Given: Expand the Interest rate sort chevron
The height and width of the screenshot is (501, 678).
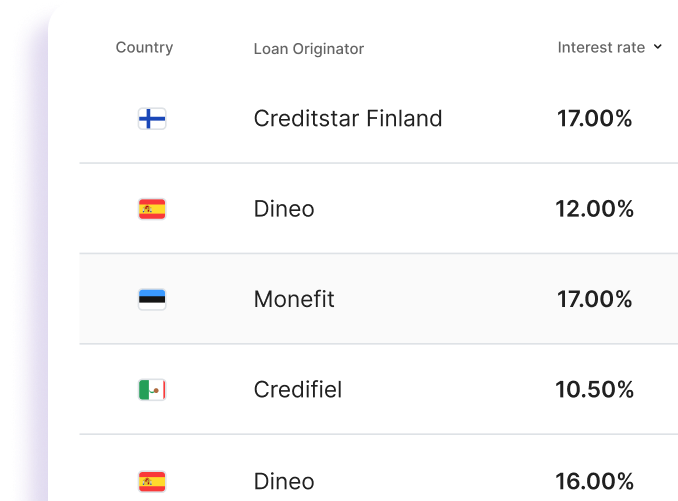Looking at the screenshot, I should (x=658, y=47).
